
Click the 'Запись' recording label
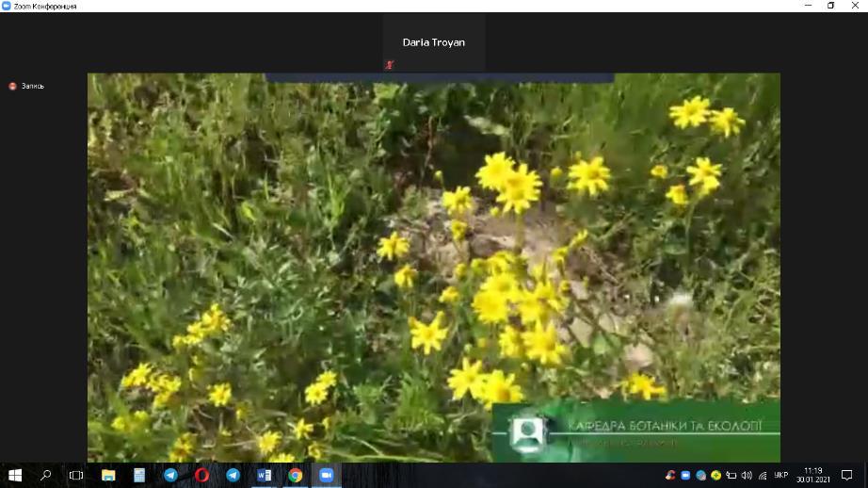[x=33, y=86]
